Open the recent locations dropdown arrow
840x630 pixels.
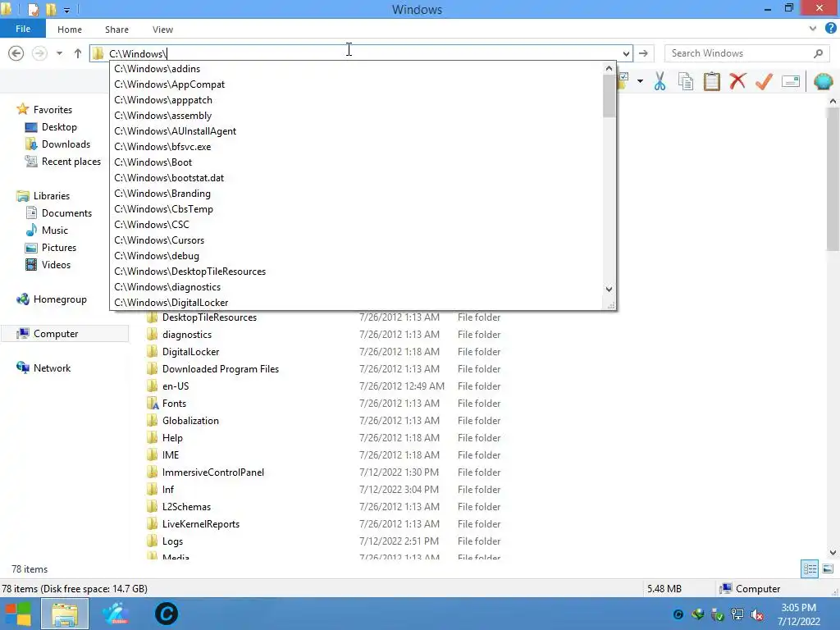pyautogui.click(x=59, y=53)
